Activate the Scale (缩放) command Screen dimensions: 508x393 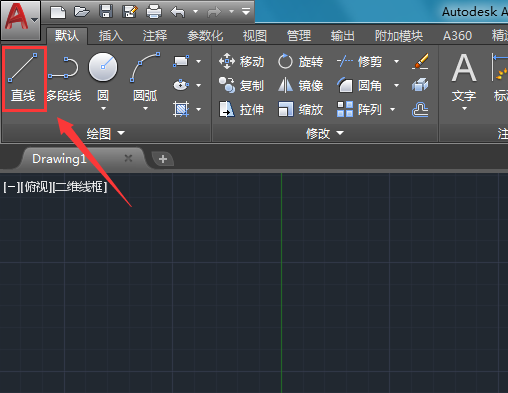click(301, 109)
